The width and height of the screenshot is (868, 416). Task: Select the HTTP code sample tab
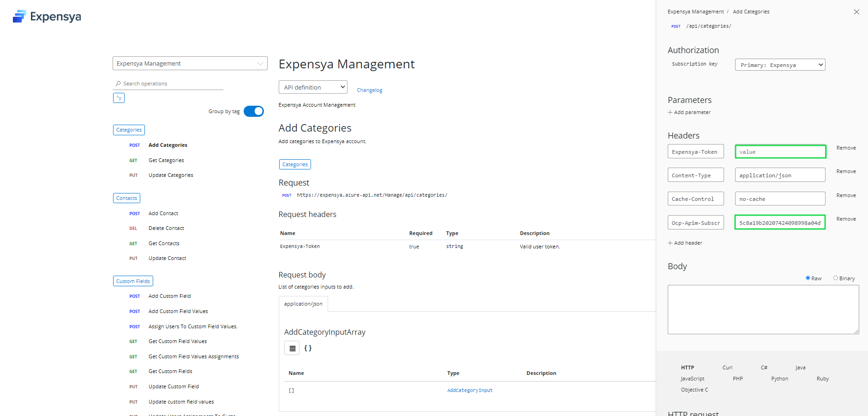pyautogui.click(x=688, y=368)
